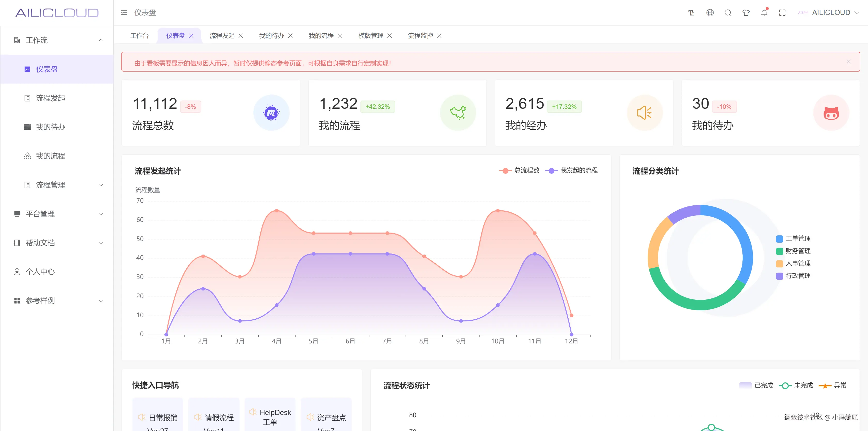
Task: Click the sidebar collapse hamburger icon
Action: tap(124, 13)
